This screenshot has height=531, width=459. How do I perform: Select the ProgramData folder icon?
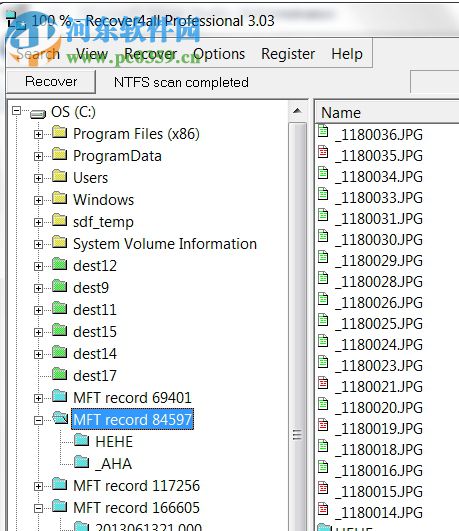(60, 154)
